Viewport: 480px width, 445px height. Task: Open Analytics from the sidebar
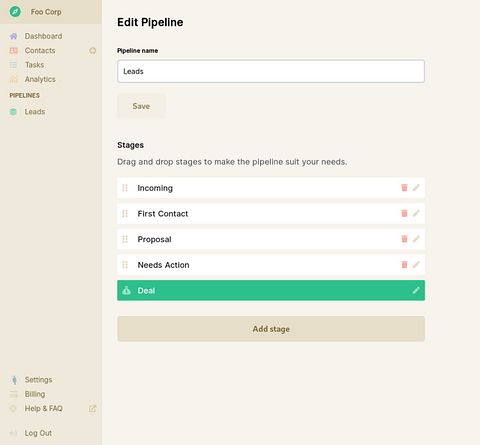(40, 79)
